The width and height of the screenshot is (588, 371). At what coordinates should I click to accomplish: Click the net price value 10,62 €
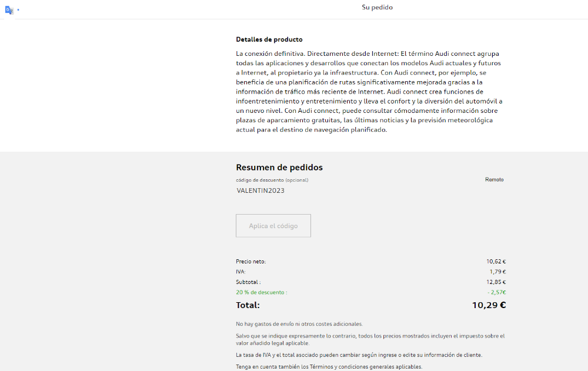[496, 262]
